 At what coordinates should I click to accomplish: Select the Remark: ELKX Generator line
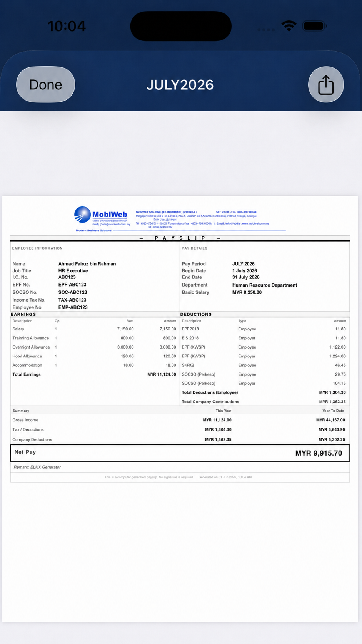(37, 467)
